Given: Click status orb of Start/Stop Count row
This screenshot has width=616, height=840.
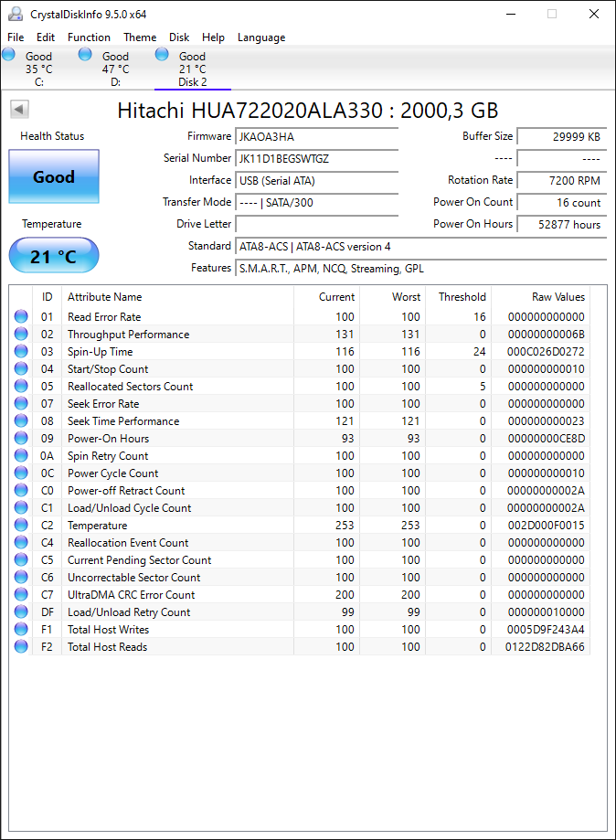Looking at the screenshot, I should pos(21,369).
